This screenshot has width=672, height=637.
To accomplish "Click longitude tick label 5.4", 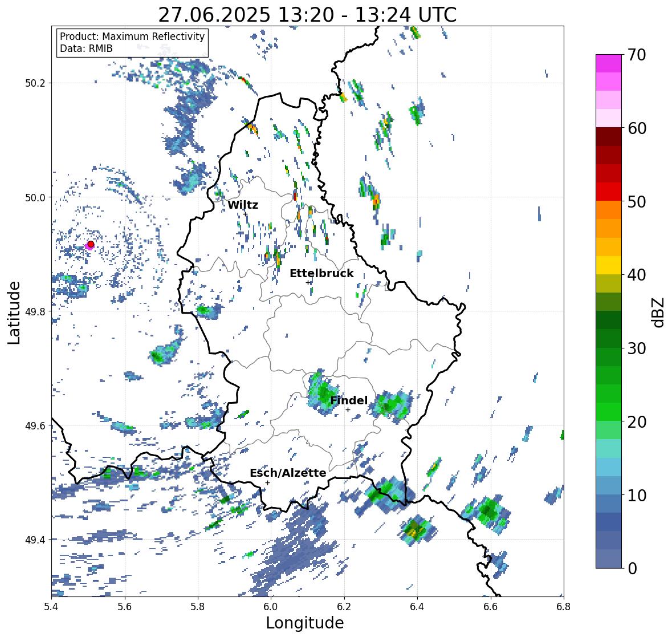I will tap(51, 607).
